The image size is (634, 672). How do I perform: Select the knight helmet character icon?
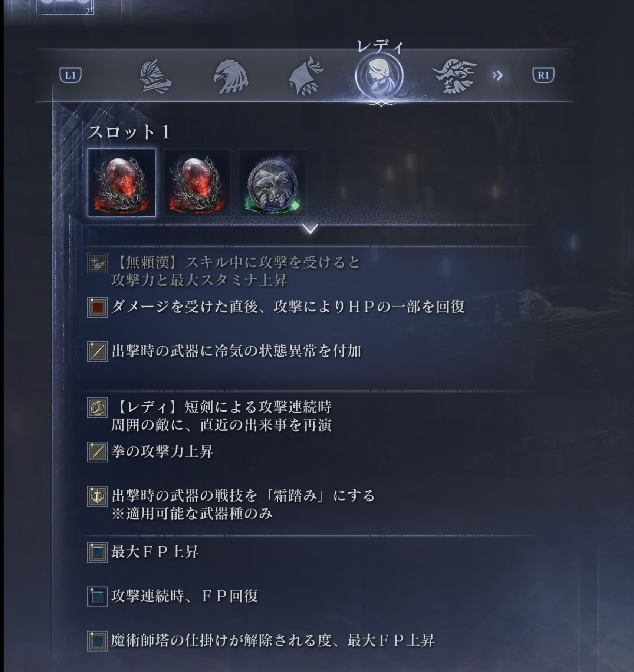click(x=155, y=76)
